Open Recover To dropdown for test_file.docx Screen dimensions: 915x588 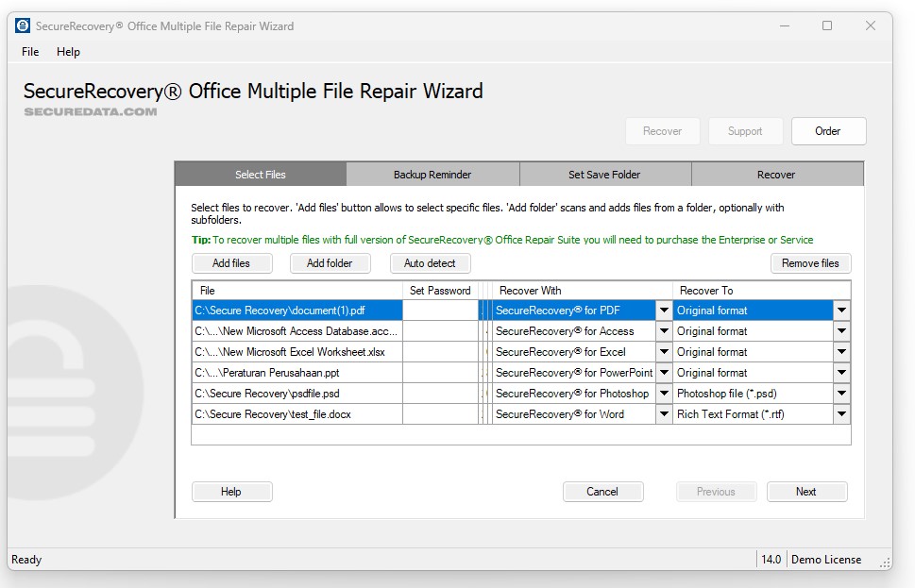[x=840, y=413]
